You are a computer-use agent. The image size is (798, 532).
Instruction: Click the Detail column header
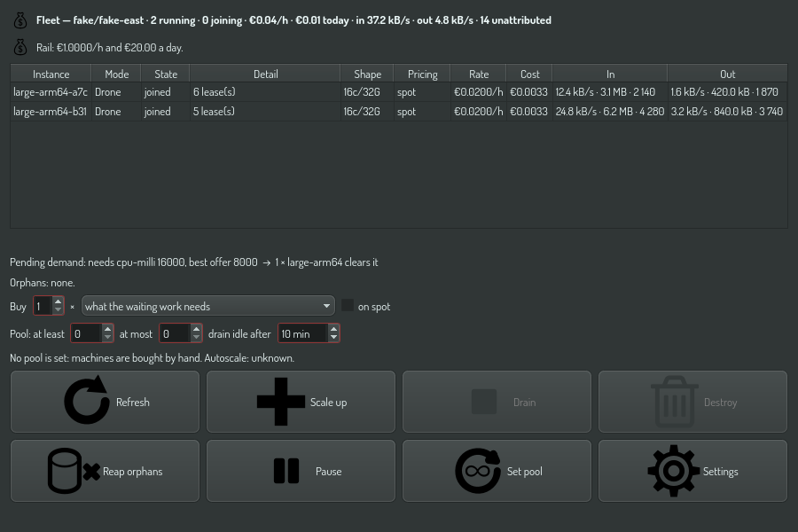coord(265,74)
